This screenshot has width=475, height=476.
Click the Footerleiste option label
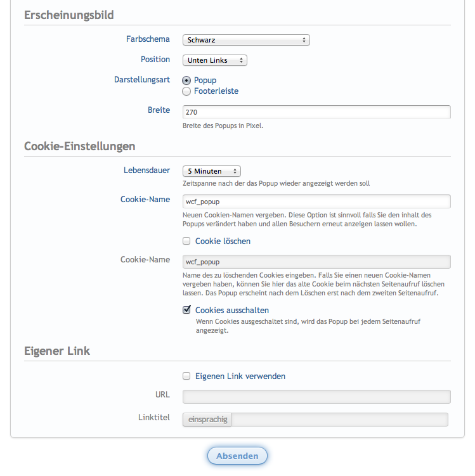point(216,91)
